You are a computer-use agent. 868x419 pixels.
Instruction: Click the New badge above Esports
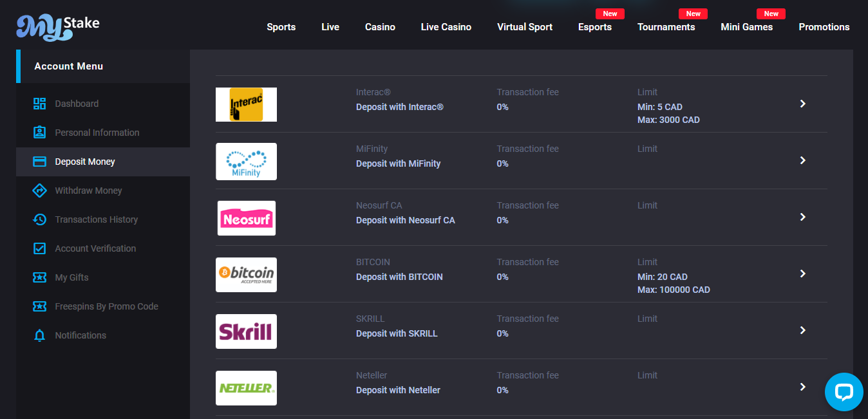pyautogui.click(x=610, y=14)
